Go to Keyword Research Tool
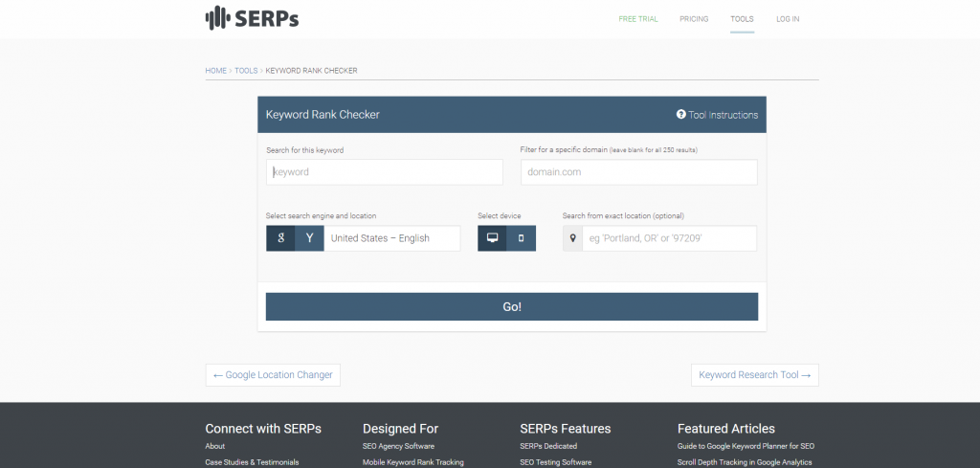Viewport: 980px width, 468px height. point(755,375)
